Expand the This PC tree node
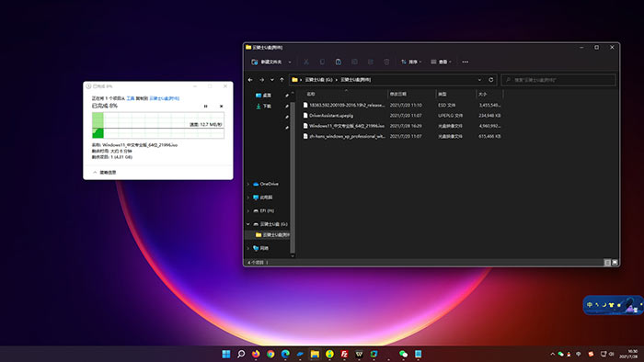Viewport: 644px width, 362px height. click(248, 198)
